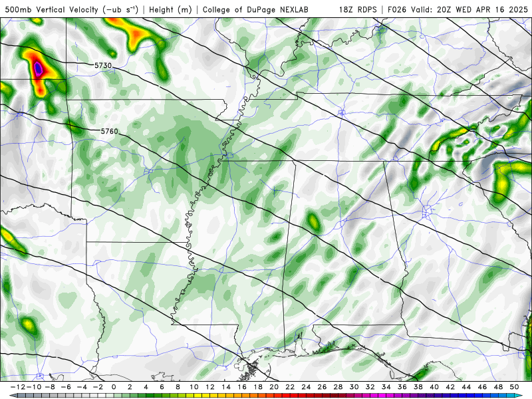Select the '6' color scale label
The height and width of the screenshot is (399, 532).
(162, 387)
